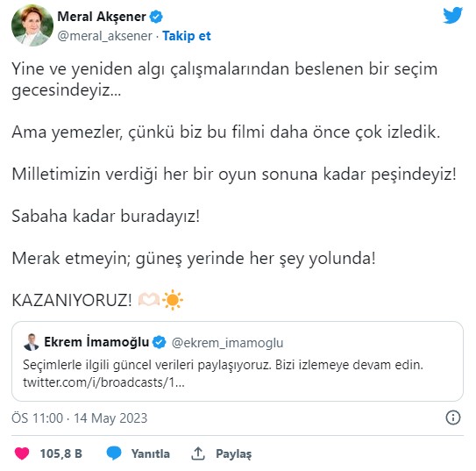Click the Yanıtla reply button

150,453
